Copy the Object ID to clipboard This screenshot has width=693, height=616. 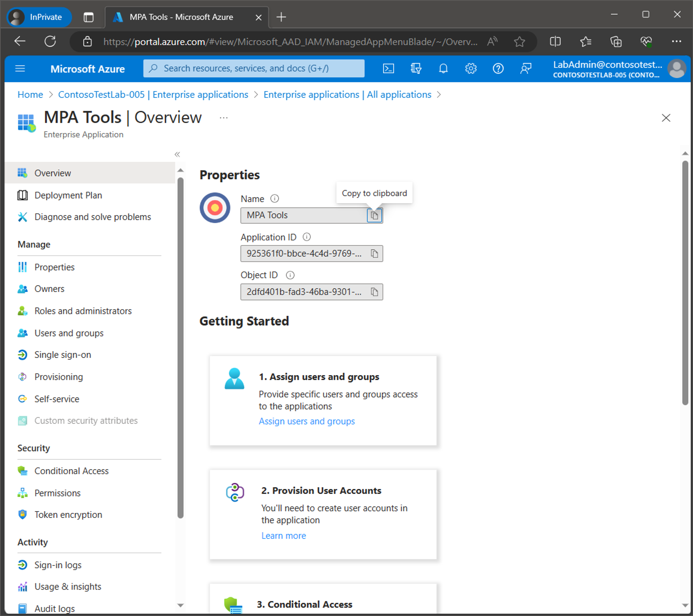pos(374,292)
